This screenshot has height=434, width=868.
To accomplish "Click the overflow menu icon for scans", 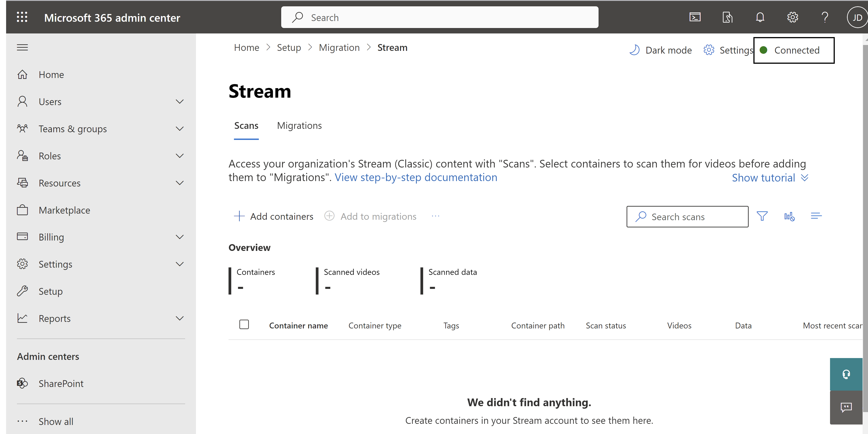I will (437, 216).
